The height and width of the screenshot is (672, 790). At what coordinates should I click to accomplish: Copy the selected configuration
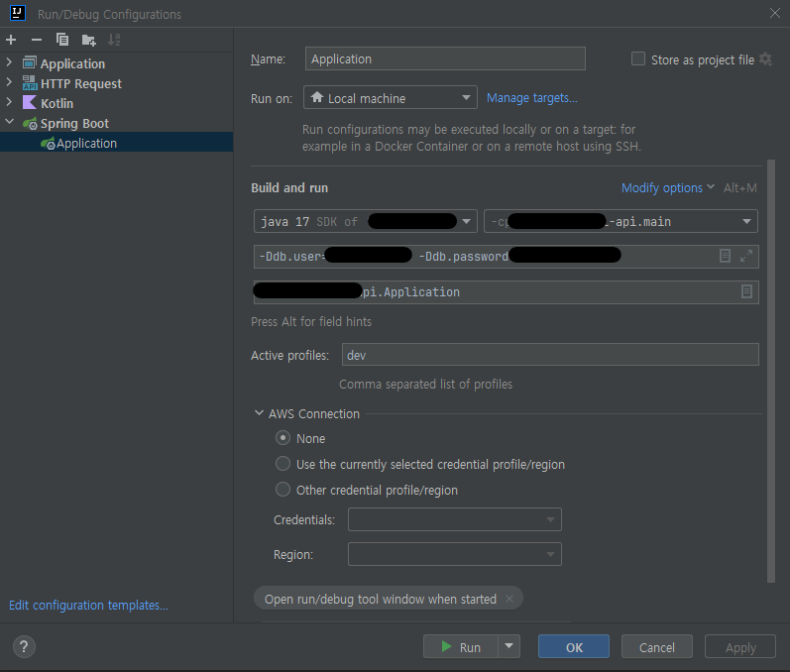[62, 40]
